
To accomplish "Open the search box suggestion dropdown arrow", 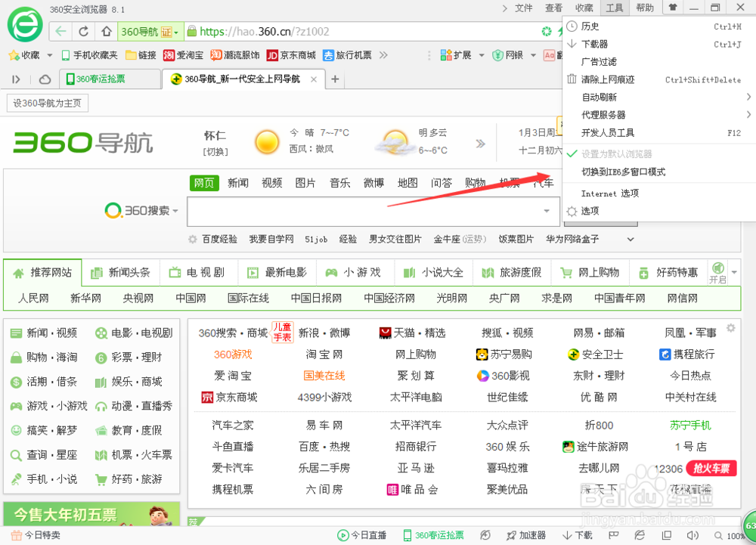I will pyautogui.click(x=547, y=211).
